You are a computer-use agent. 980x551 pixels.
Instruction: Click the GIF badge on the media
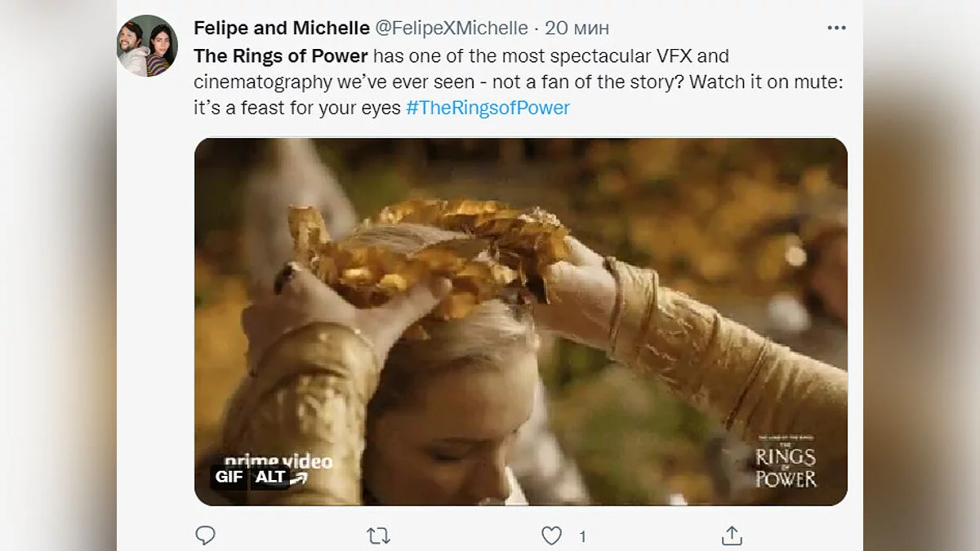(x=229, y=477)
